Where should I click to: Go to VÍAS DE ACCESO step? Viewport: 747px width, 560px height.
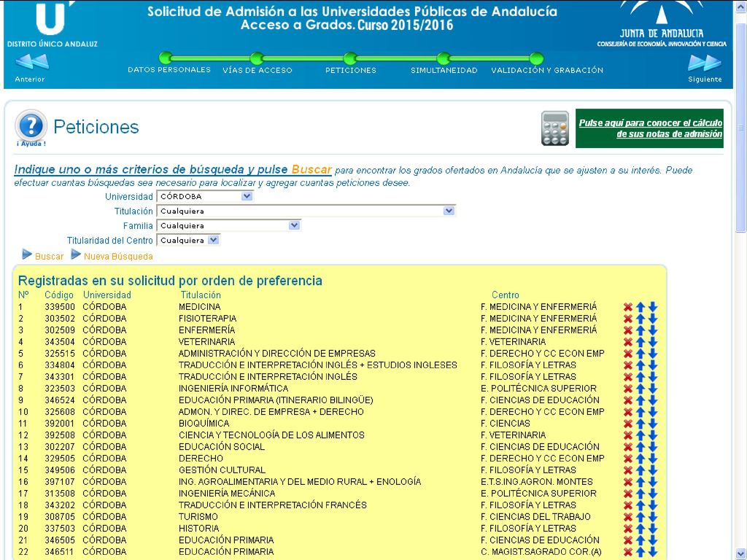tap(258, 71)
